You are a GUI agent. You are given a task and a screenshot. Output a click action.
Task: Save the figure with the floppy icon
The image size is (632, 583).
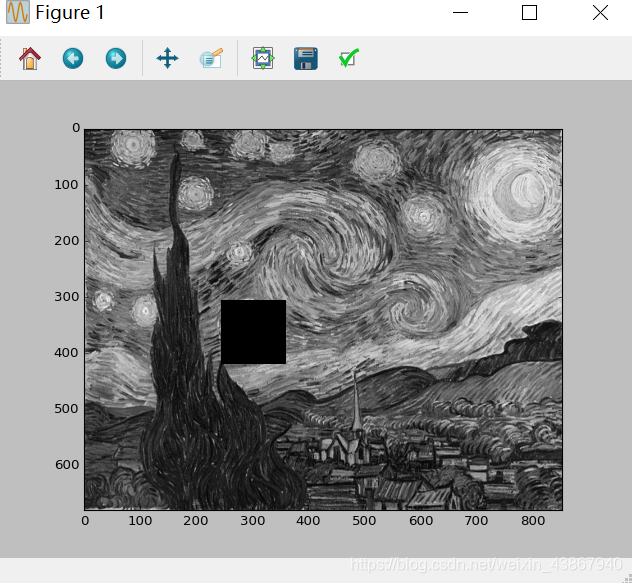coord(306,58)
